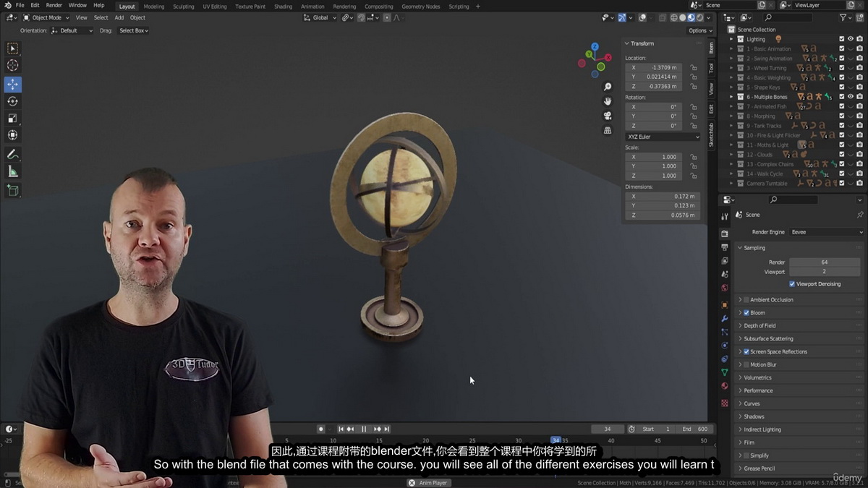Hide the Lighting collection eye icon
868x488 pixels.
pyautogui.click(x=851, y=39)
